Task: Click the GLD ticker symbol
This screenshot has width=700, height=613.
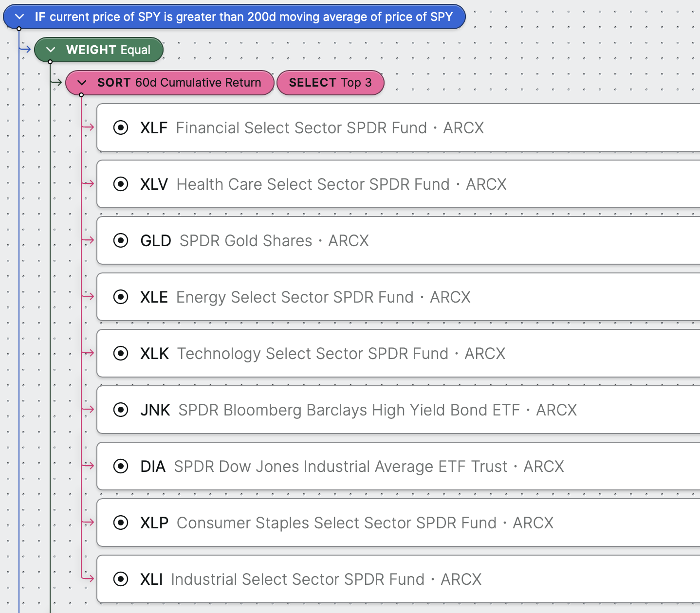Action: tap(156, 241)
